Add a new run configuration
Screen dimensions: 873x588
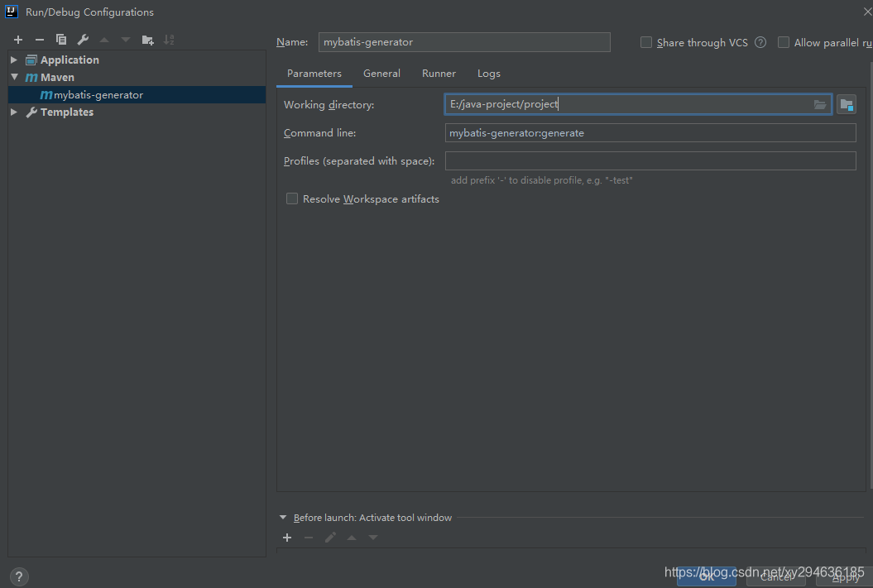17,39
